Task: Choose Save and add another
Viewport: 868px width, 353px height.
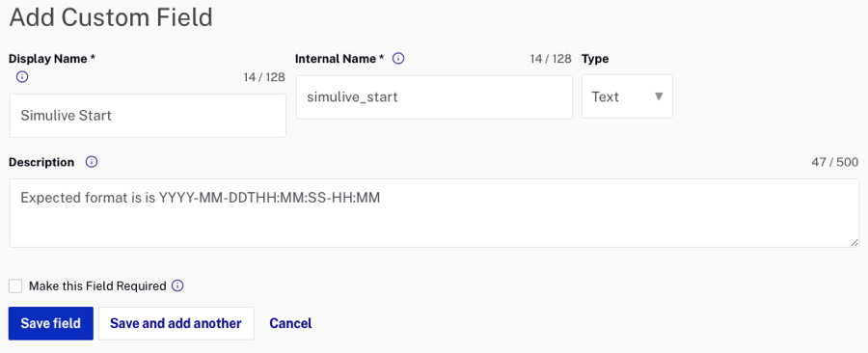Action: 176,323
